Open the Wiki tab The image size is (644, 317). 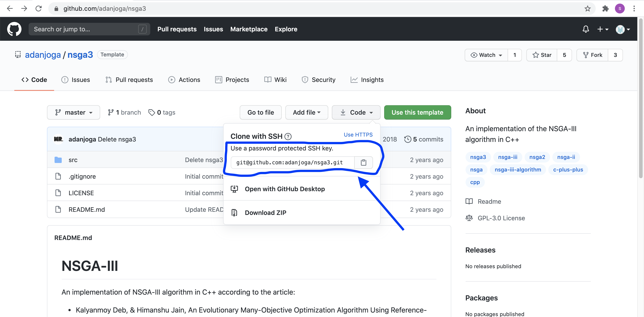pos(275,80)
